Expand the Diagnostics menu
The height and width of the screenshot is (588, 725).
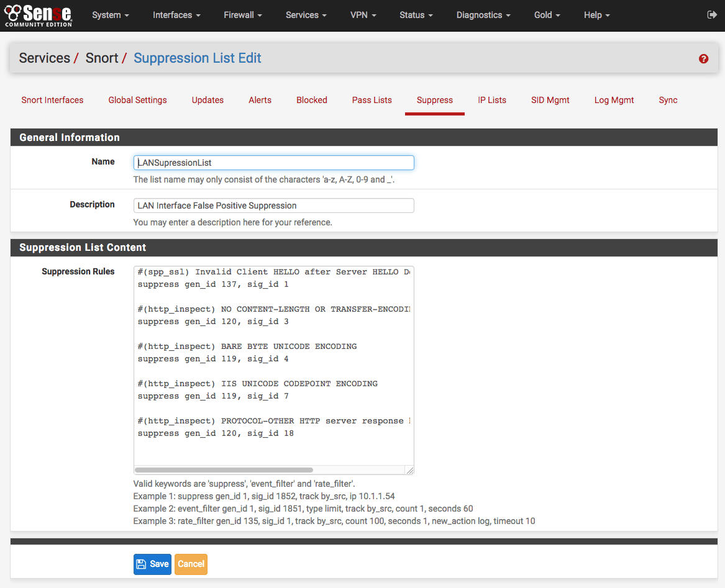pos(483,15)
